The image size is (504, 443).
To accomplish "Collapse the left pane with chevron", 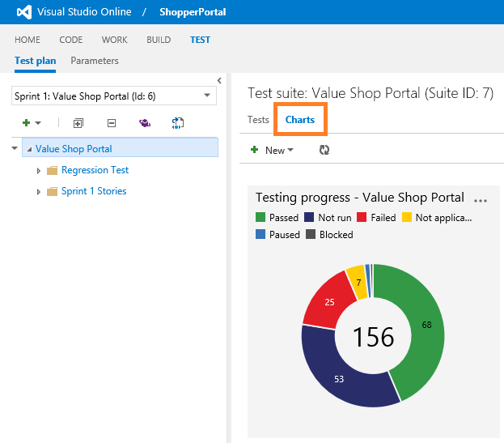I will [x=219, y=80].
